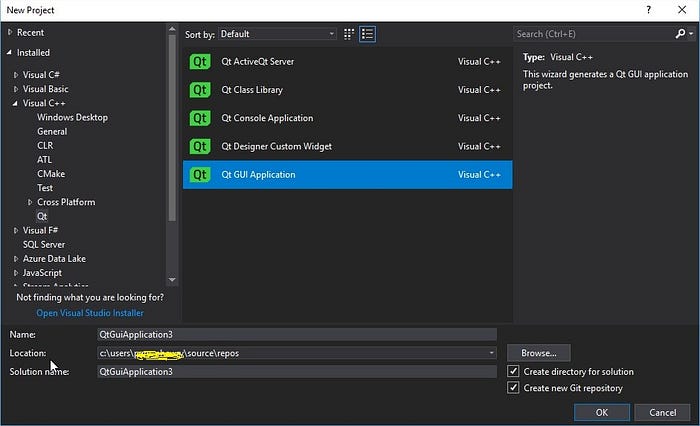
Task: Select Windows Desktop under Visual C++
Action: [72, 117]
